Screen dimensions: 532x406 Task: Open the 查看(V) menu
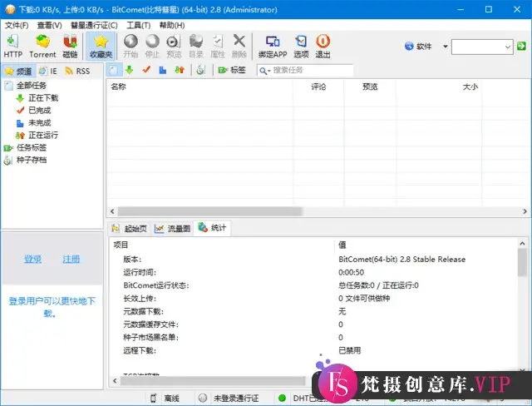coord(50,25)
